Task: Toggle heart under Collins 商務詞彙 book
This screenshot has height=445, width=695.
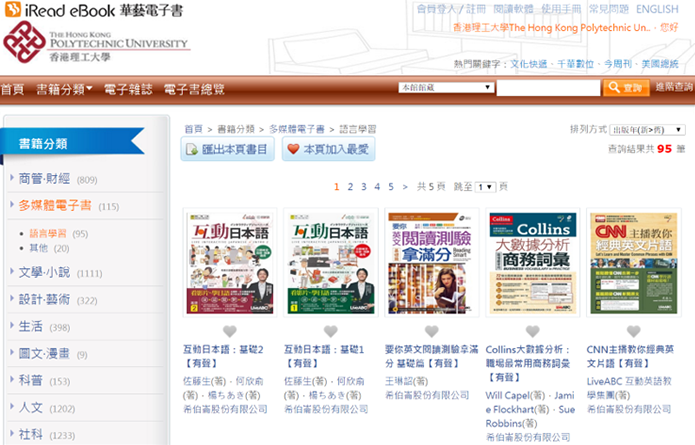Action: click(x=533, y=331)
